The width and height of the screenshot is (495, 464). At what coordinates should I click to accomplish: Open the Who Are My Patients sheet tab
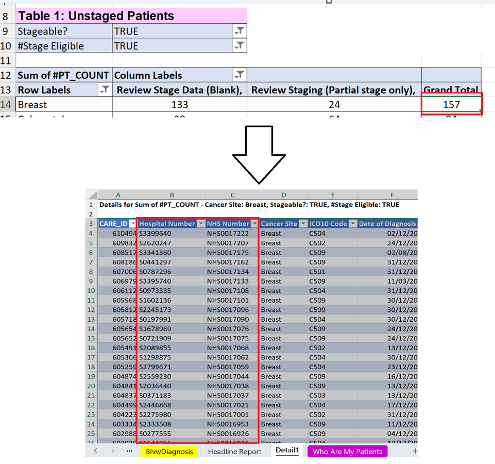[x=347, y=451]
